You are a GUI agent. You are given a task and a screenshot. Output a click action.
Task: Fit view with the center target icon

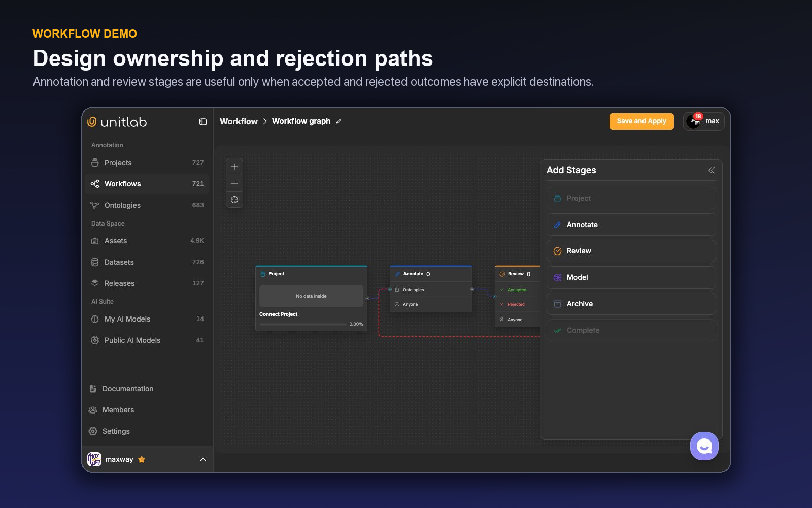pos(234,200)
